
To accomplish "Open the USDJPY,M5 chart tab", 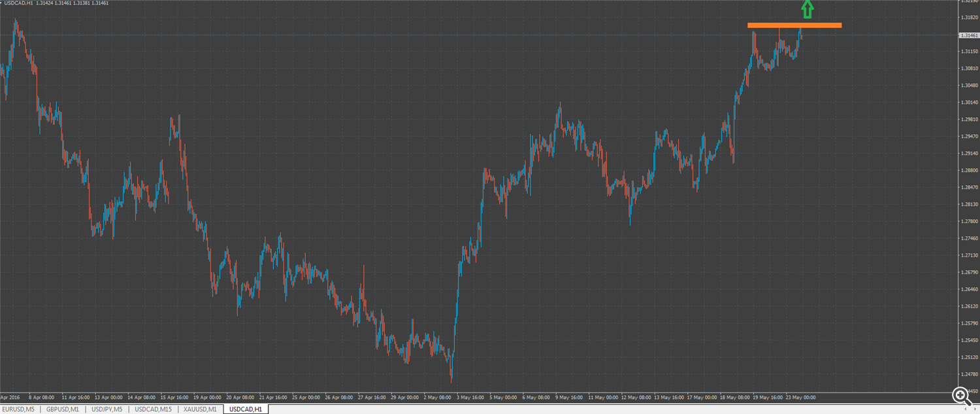I will coord(106,409).
